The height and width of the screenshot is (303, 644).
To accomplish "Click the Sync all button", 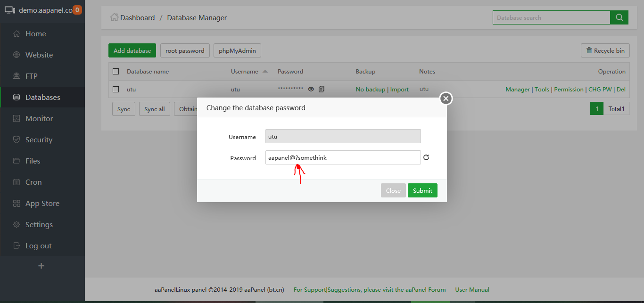I will pos(155,109).
